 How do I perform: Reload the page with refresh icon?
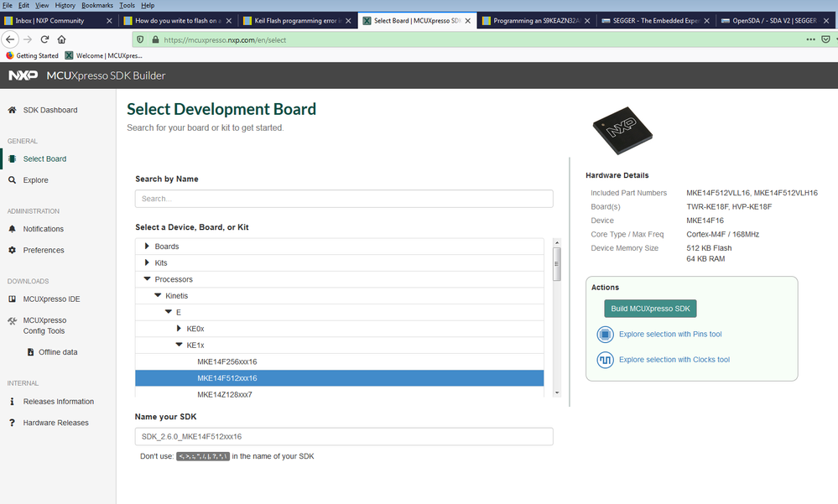pyautogui.click(x=45, y=39)
